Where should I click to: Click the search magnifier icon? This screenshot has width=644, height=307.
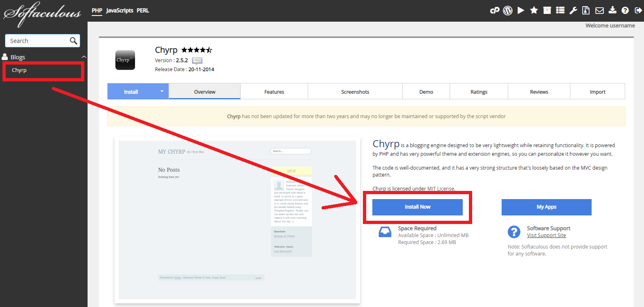[74, 41]
